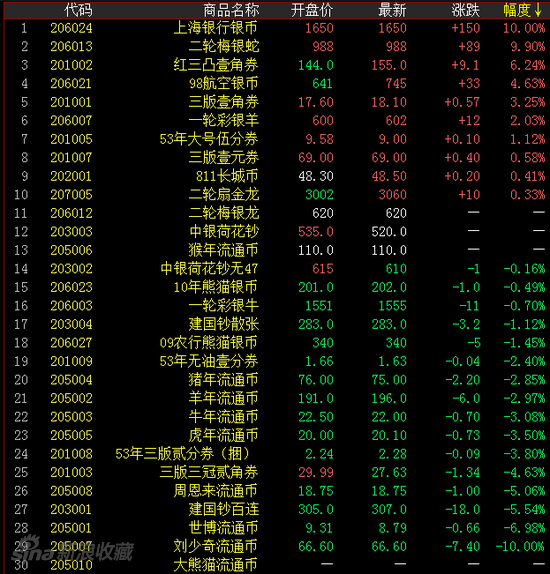This screenshot has width=550, height=574.
Task: Select the 中银荷花钞 row name
Action: pyautogui.click(x=224, y=232)
